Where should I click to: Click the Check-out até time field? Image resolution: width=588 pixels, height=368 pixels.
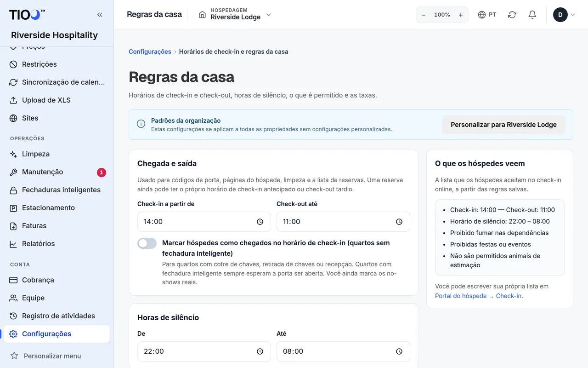point(343,222)
